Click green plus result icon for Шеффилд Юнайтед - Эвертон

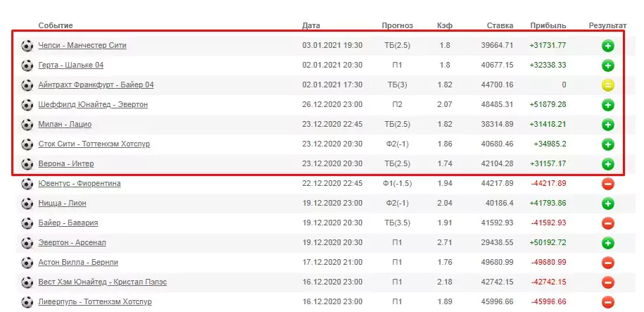pos(608,105)
